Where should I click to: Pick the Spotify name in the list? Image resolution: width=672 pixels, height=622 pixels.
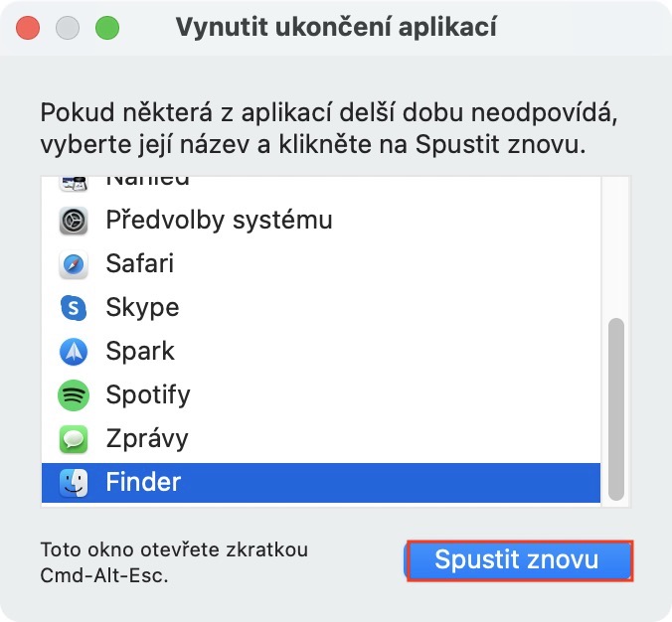[x=148, y=394]
